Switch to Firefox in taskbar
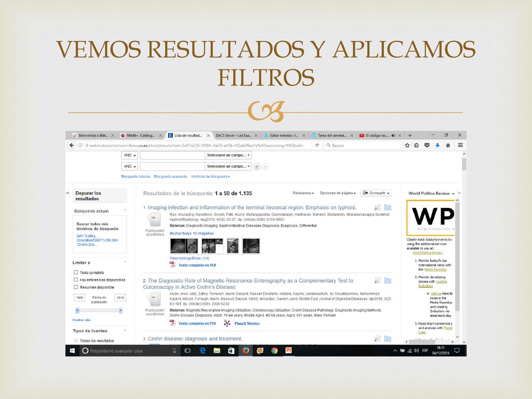 coord(246,351)
